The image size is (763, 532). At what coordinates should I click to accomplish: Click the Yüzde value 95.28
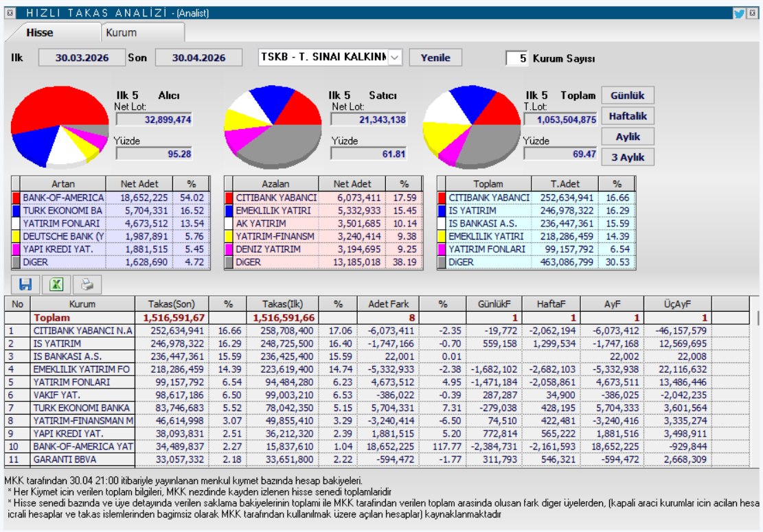pyautogui.click(x=155, y=154)
